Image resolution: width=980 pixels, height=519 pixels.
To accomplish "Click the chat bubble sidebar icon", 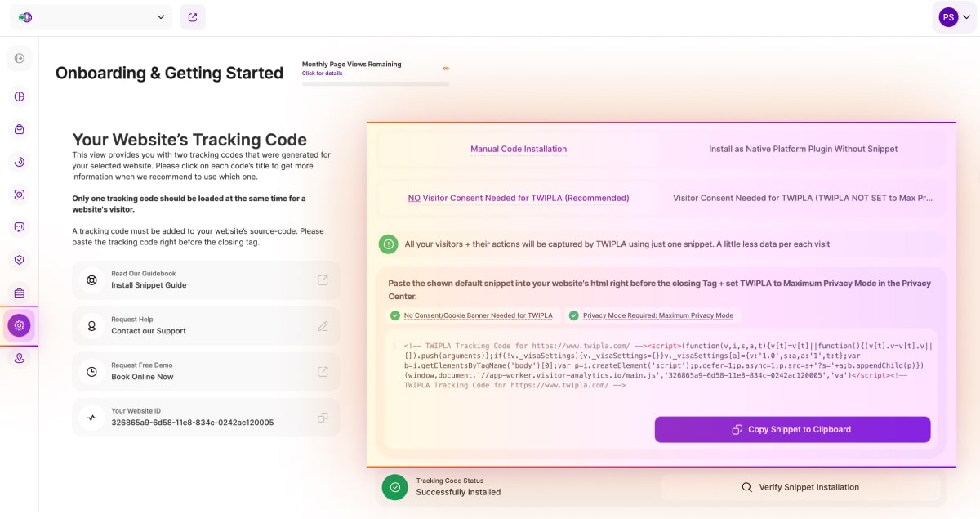I will [20, 227].
